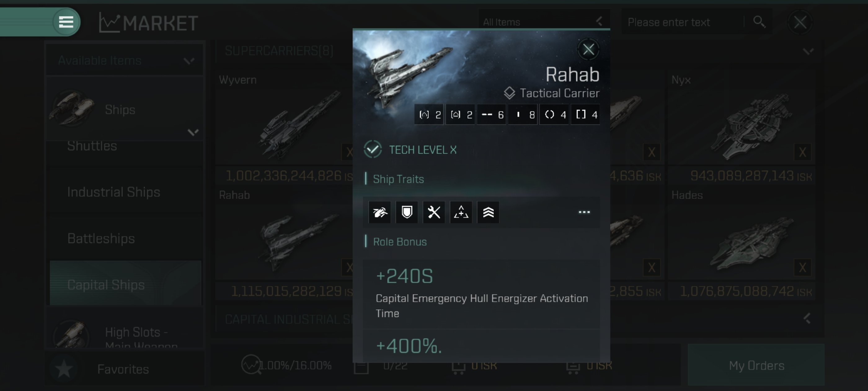
Task: Close the Rahab ship info popup
Action: (588, 50)
